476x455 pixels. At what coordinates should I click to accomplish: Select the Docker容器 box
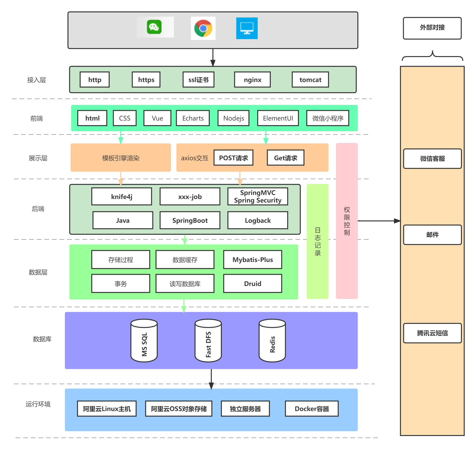(311, 408)
